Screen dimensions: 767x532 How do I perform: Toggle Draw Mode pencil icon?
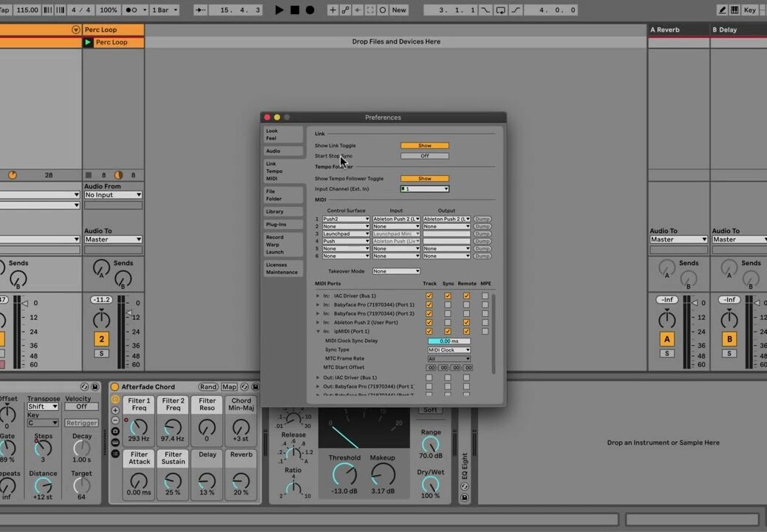722,10
